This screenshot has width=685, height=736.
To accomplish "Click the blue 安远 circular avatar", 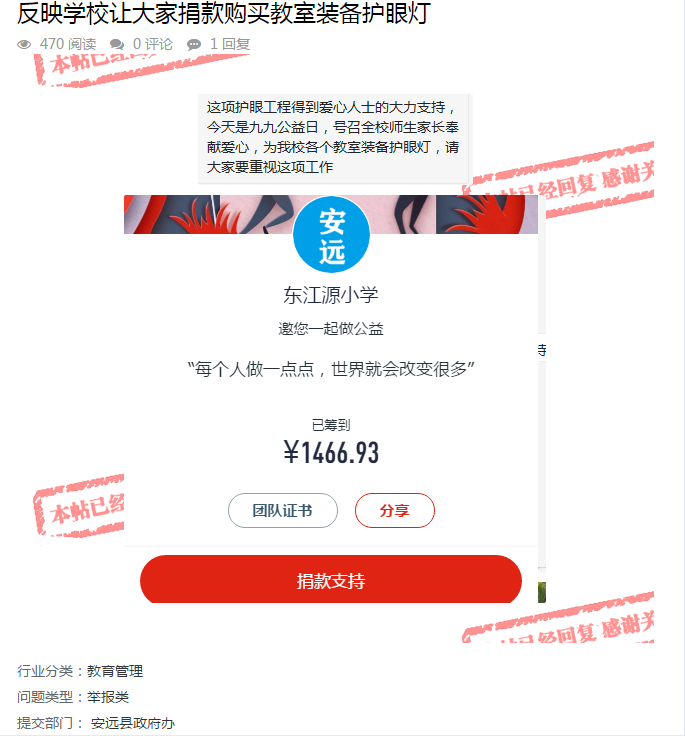I will tap(331, 235).
